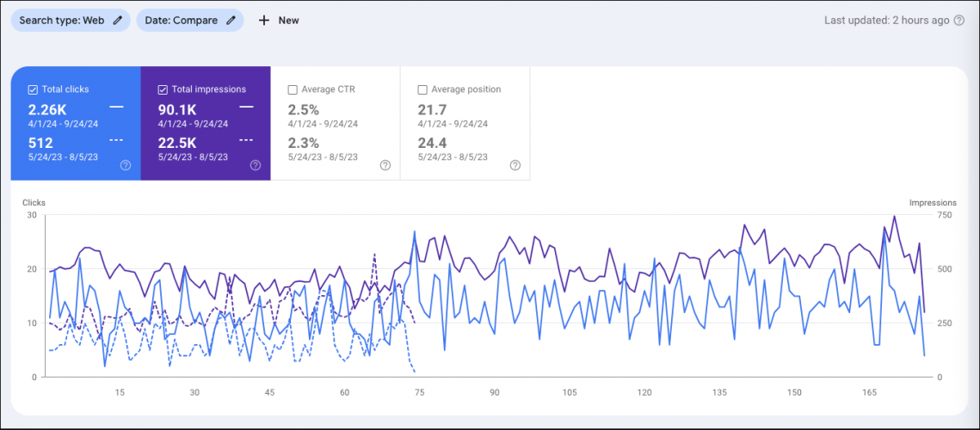Open the Date: Compare filter chip
Image resolution: width=980 pixels, height=430 pixels.
click(x=181, y=21)
